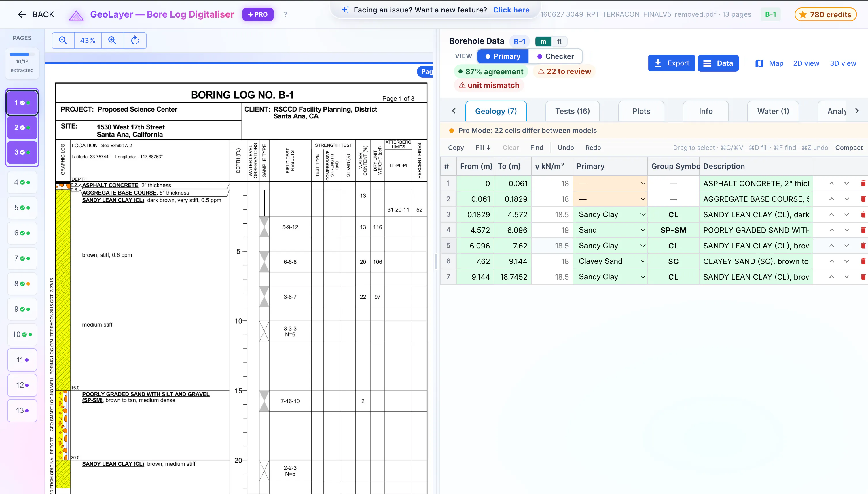Viewport: 868px width, 494px height.
Task: Click the Export button
Action: [x=671, y=63]
